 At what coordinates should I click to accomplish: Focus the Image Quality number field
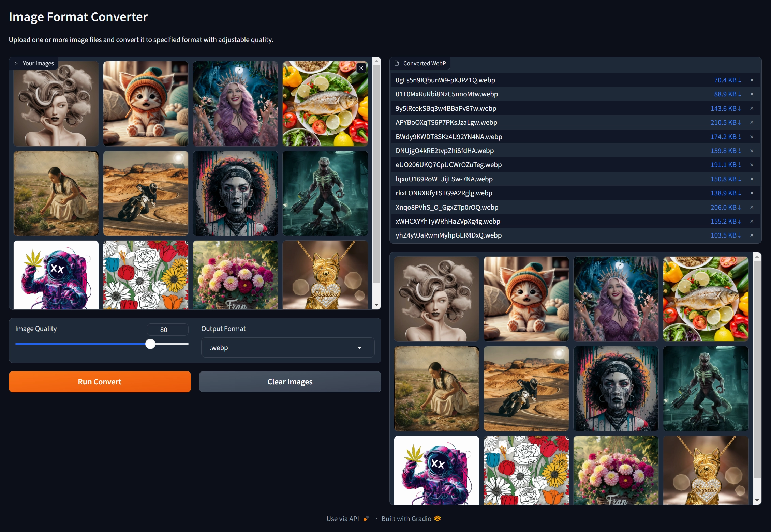pyautogui.click(x=167, y=330)
